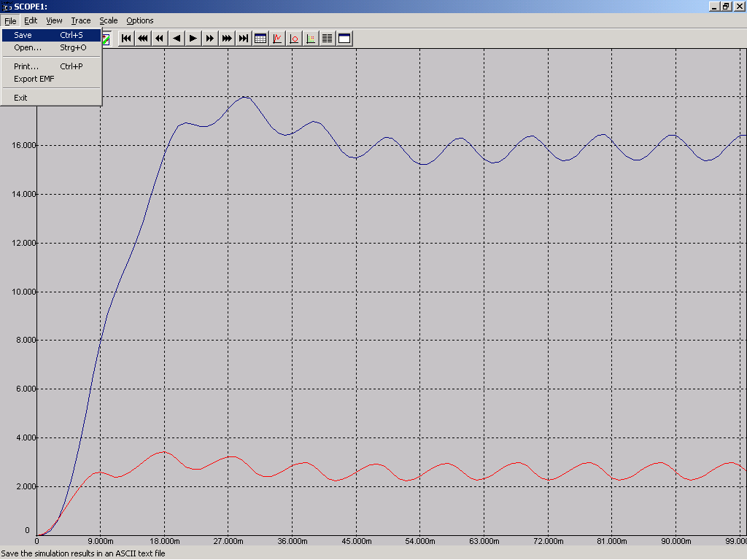Choose Open... from the File menu
The width and height of the screenshot is (747, 560).
(x=51, y=47)
